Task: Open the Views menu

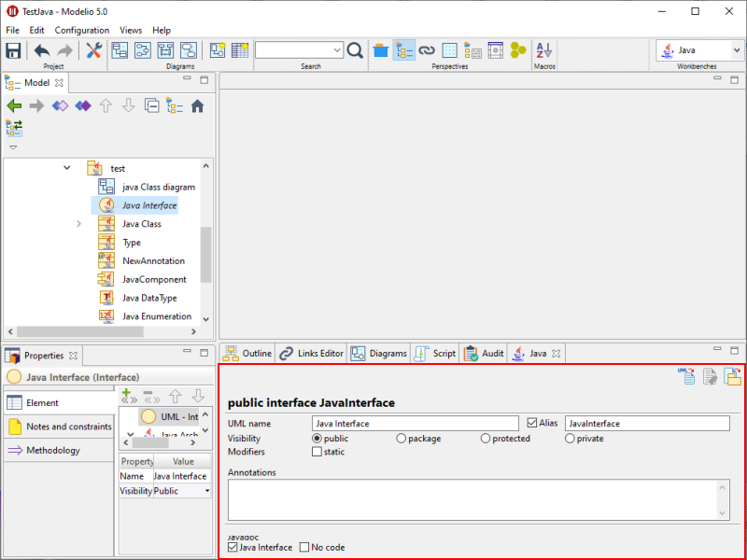Action: click(x=131, y=30)
